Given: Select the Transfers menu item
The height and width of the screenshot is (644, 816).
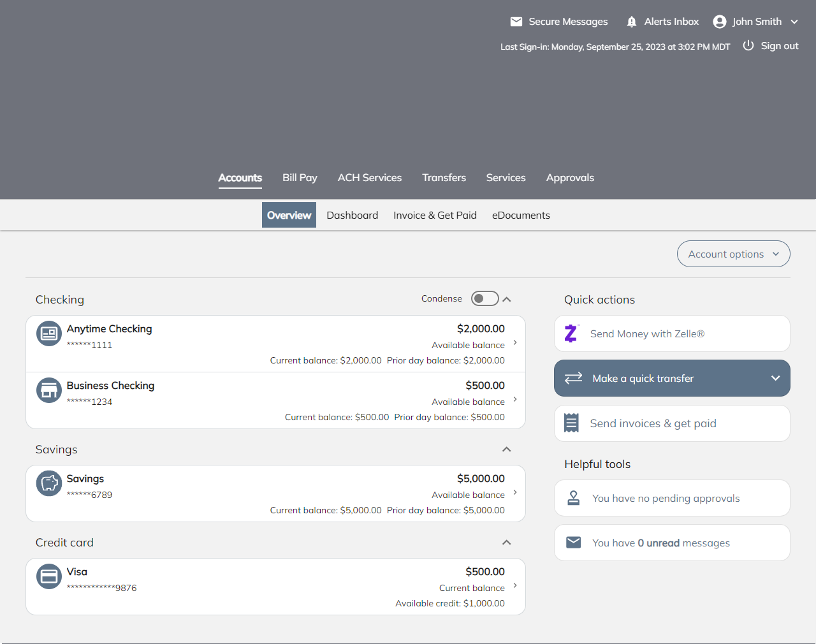Looking at the screenshot, I should click(x=444, y=178).
